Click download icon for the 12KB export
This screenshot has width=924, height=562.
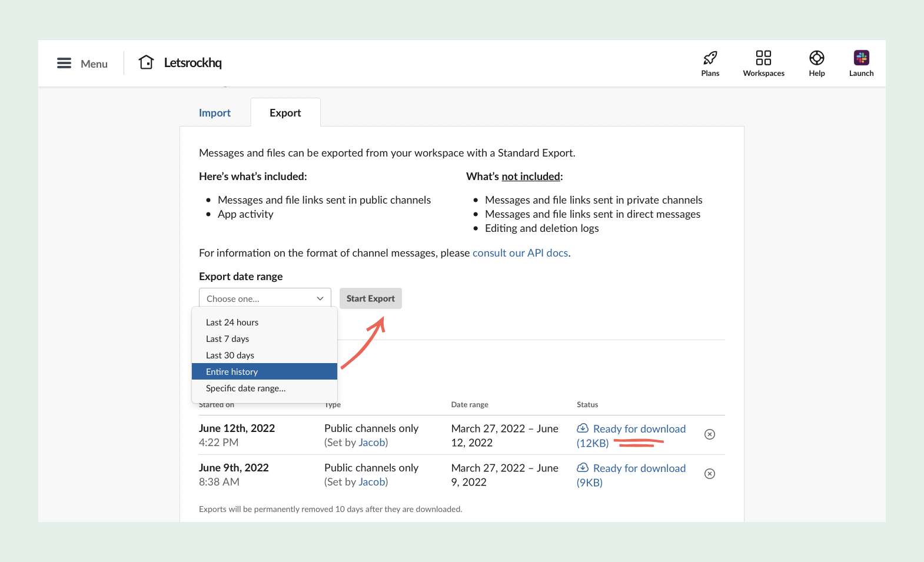[583, 428]
